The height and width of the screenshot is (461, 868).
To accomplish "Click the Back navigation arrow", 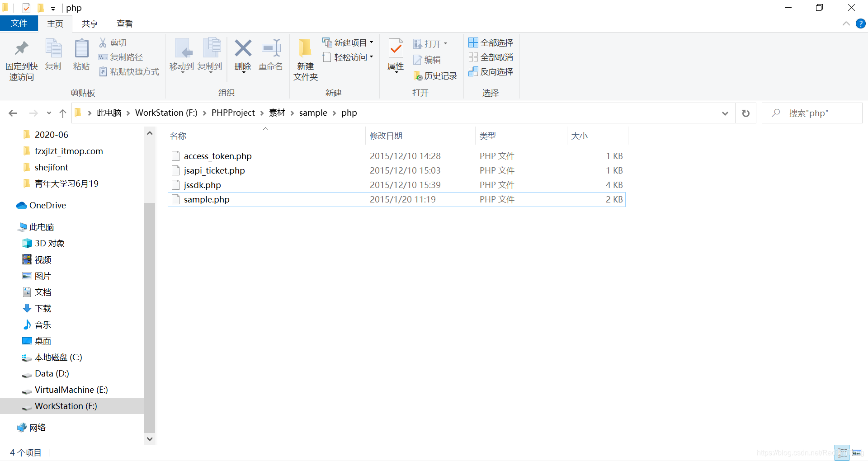I will point(13,113).
